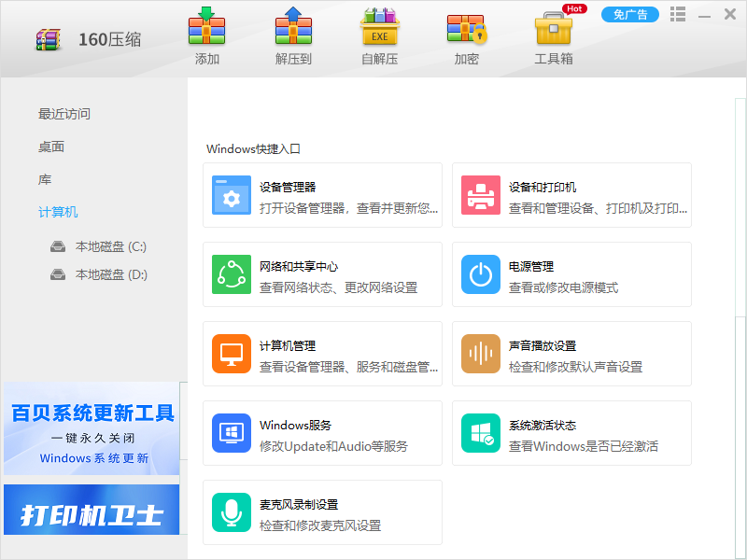Click description 查看Windows是否已经激活
The image size is (747, 560).
point(584,447)
